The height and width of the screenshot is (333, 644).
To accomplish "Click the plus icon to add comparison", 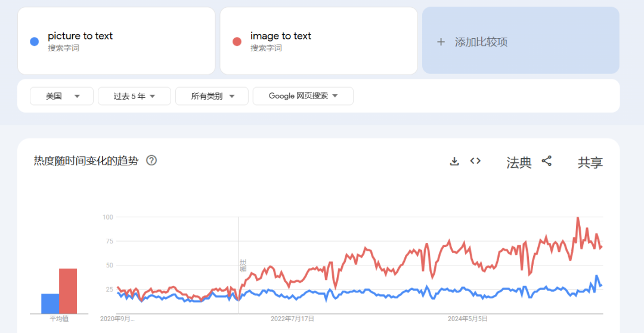I will point(441,42).
